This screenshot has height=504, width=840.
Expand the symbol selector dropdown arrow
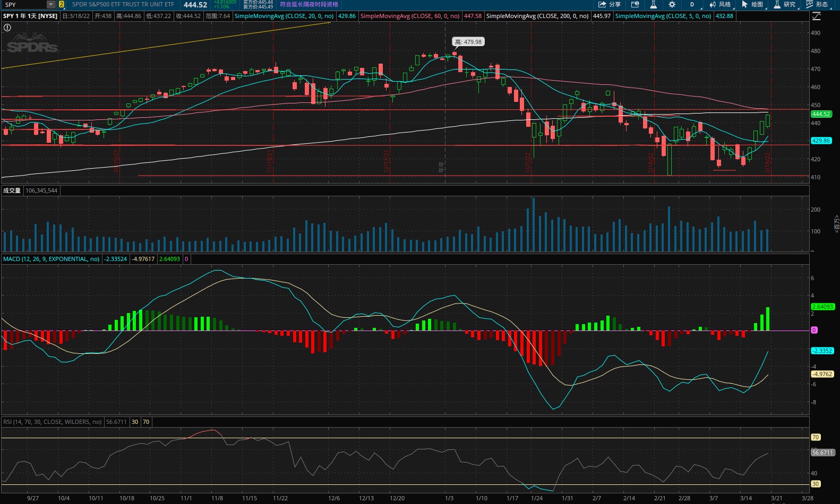[51, 4]
